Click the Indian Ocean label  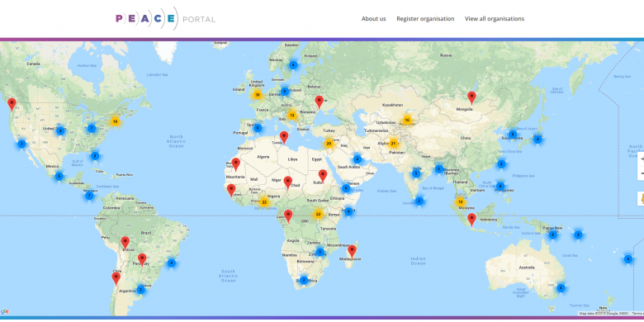tap(418, 261)
